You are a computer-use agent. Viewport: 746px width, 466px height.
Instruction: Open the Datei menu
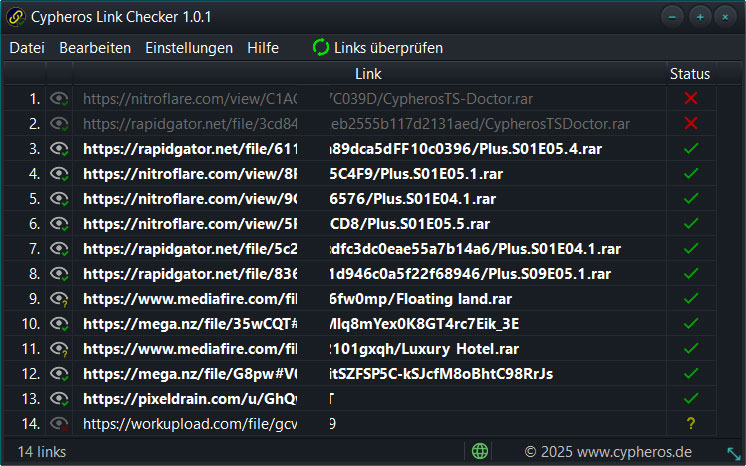pyautogui.click(x=27, y=48)
